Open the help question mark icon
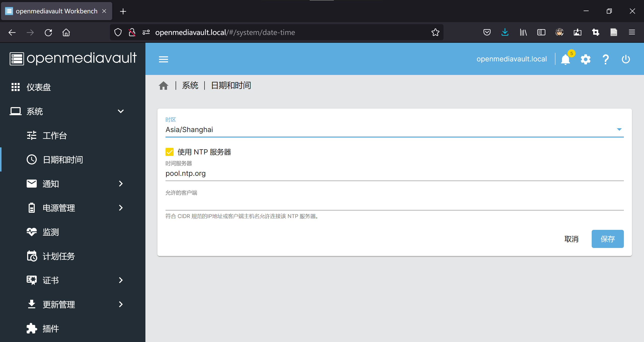644x342 pixels. (606, 59)
